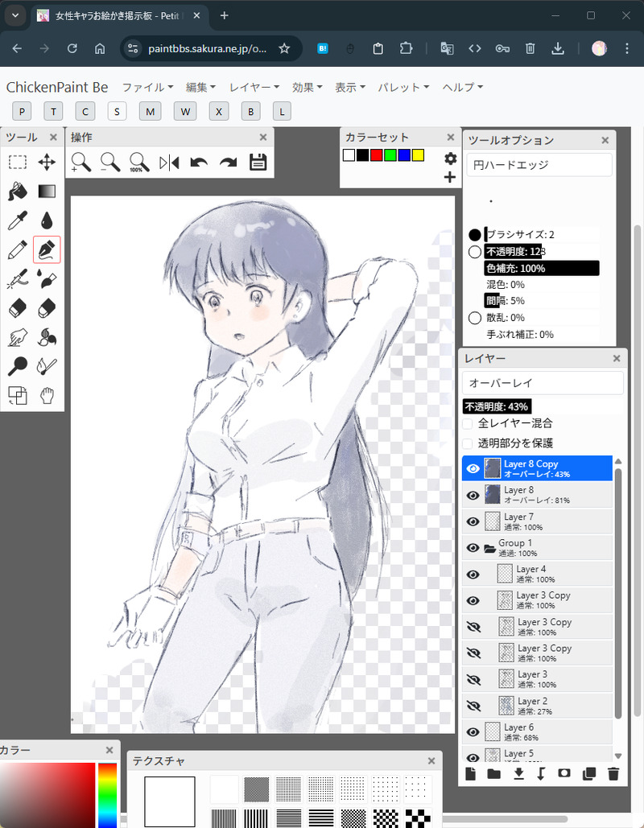Image resolution: width=644 pixels, height=828 pixels.
Task: Select the rectangular selection tool
Action: pyautogui.click(x=18, y=162)
